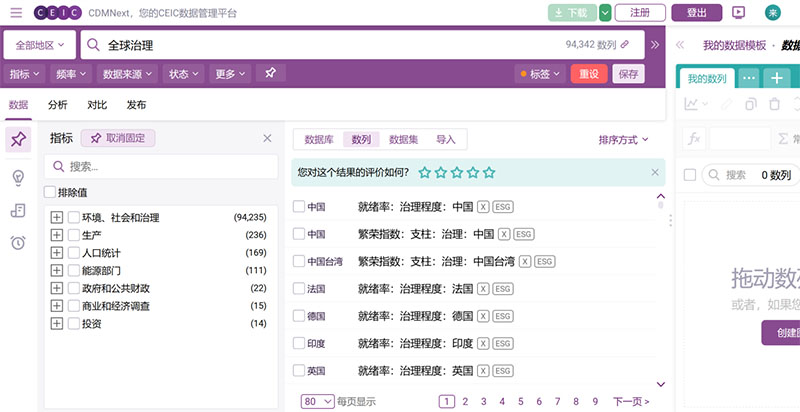Copy the search link via chain icon
The height and width of the screenshot is (412, 800).
625,45
